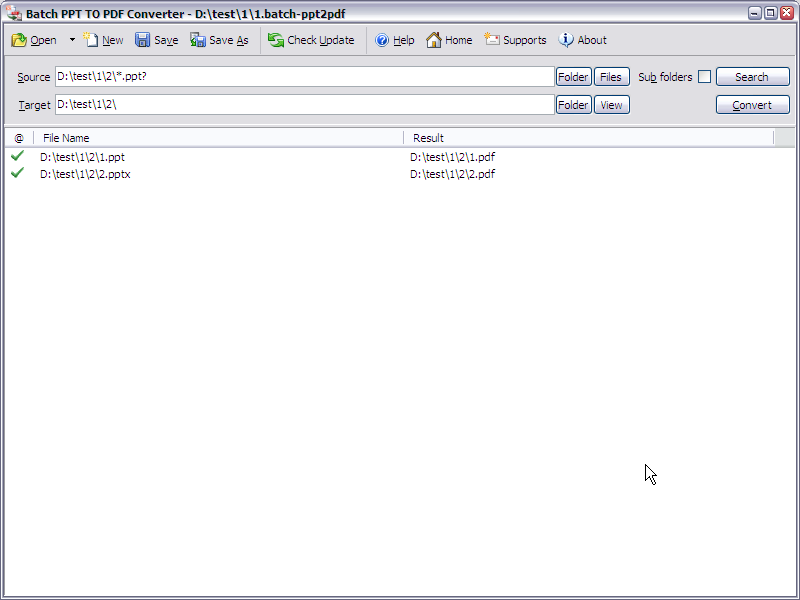
Task: Click green checkmark beside 1.ppt
Action: 17,156
